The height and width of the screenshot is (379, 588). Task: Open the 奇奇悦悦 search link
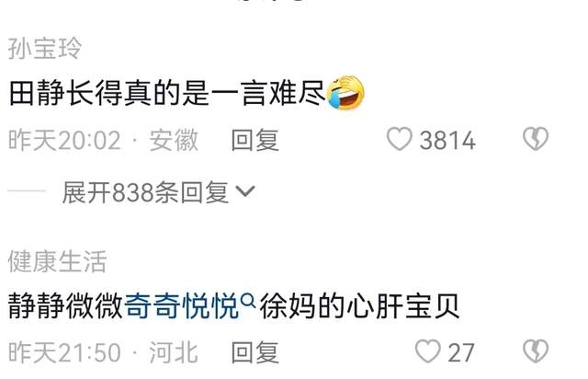(x=182, y=305)
